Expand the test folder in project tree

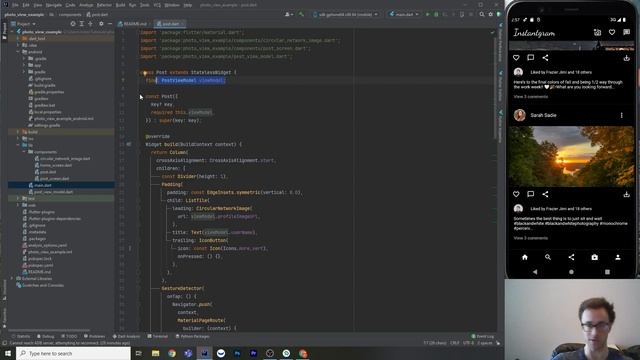click(x=18, y=198)
